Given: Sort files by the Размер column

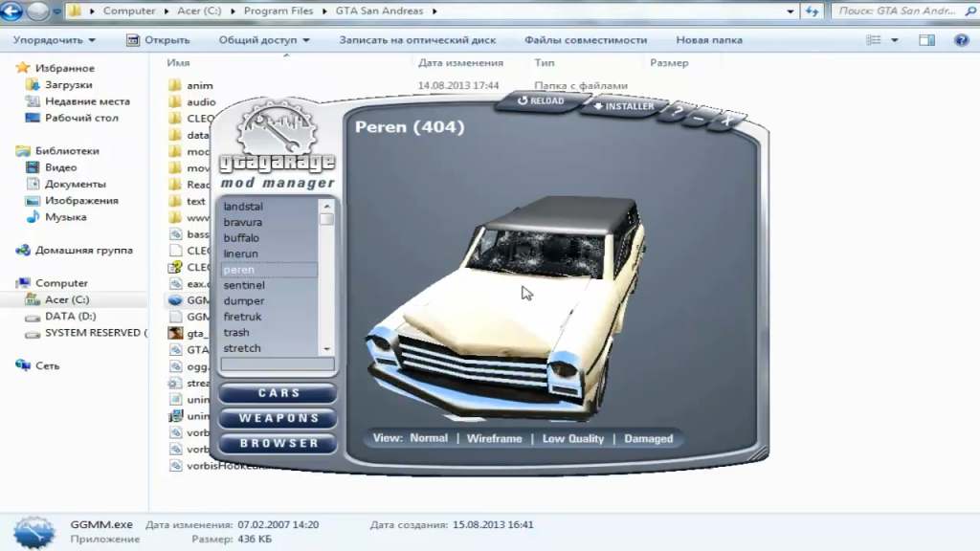Looking at the screenshot, I should [x=669, y=62].
